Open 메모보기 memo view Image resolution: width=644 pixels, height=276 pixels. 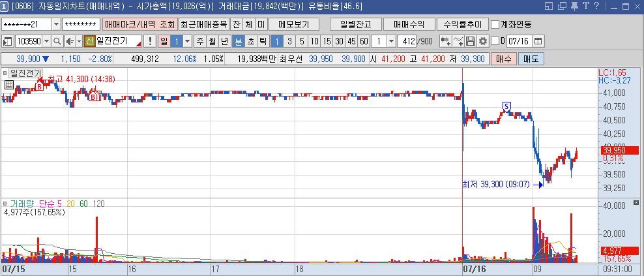point(294,24)
